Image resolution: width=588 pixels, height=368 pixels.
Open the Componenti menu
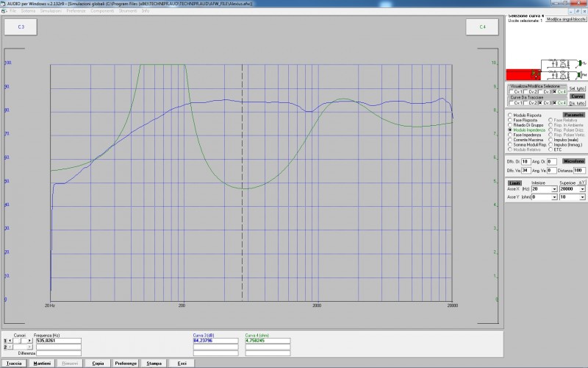point(102,11)
